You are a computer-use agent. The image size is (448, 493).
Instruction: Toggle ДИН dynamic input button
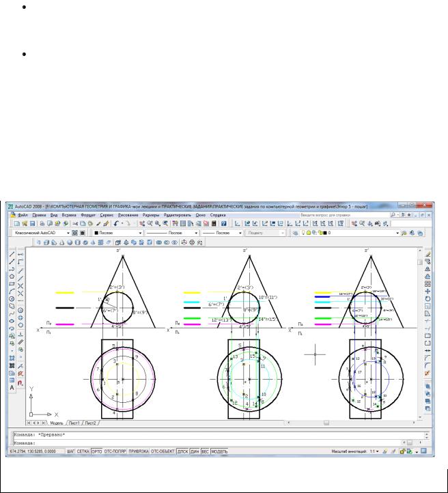[x=195, y=451]
